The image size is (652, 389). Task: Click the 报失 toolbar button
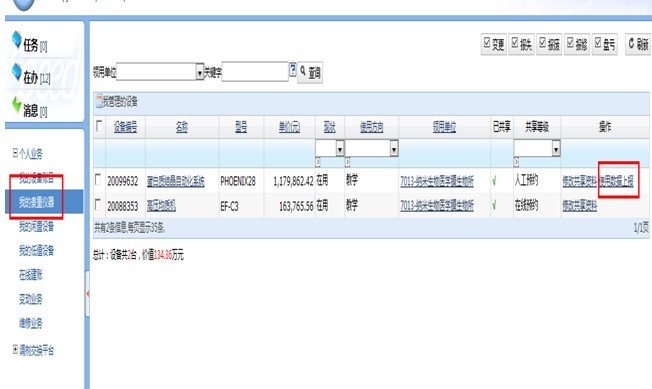tap(521, 44)
